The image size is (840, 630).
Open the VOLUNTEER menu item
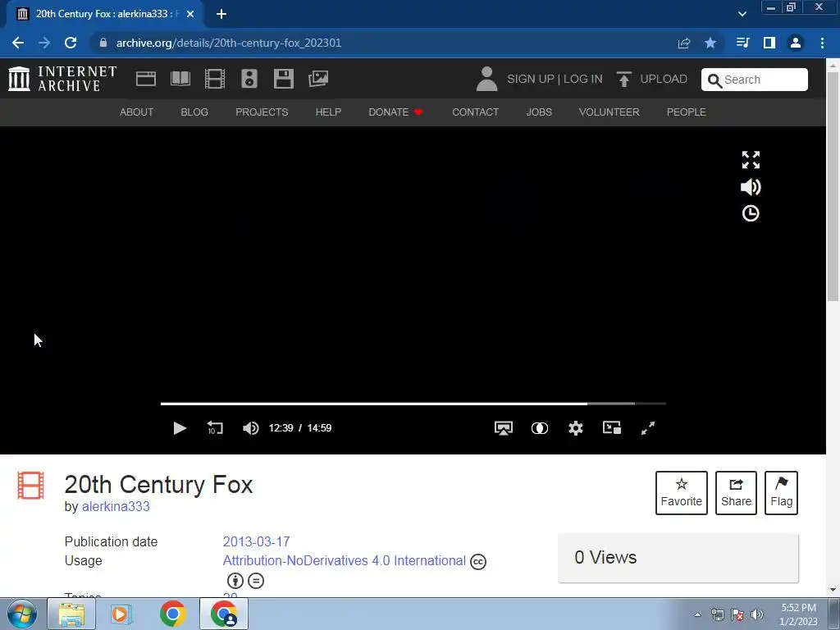(x=609, y=112)
